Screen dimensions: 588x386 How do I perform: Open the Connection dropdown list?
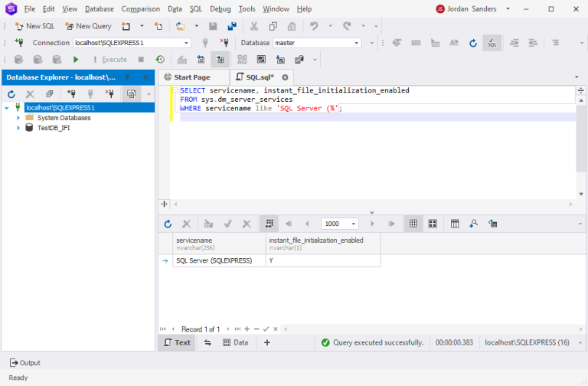[185, 43]
